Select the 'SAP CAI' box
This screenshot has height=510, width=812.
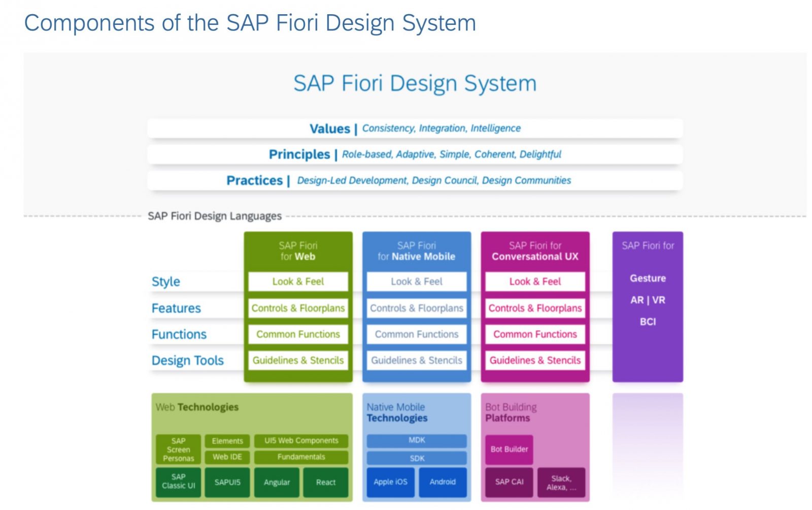click(x=509, y=482)
